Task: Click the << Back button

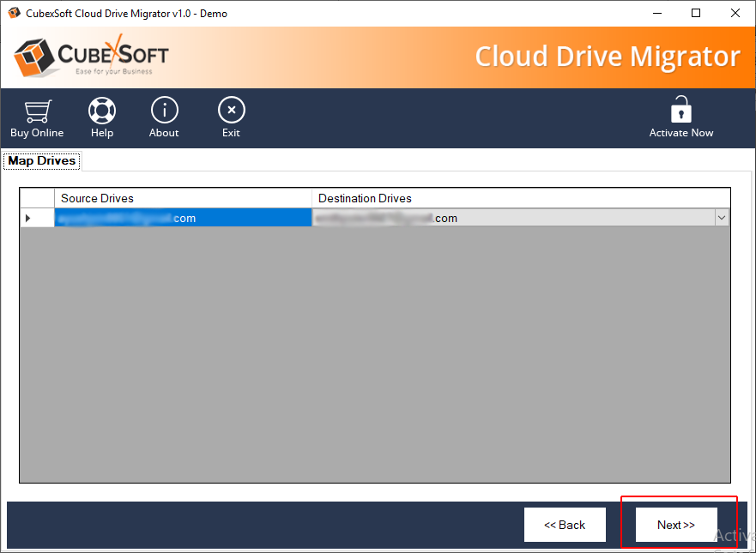Action: pos(565,525)
